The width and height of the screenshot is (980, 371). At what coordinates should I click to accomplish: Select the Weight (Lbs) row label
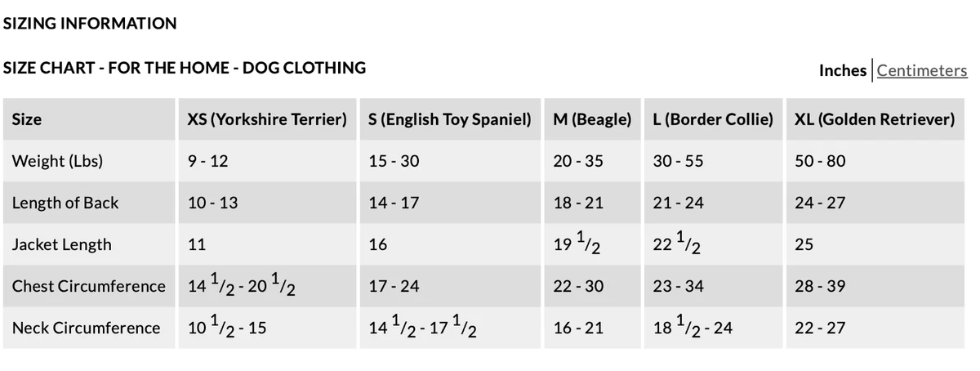click(x=57, y=161)
